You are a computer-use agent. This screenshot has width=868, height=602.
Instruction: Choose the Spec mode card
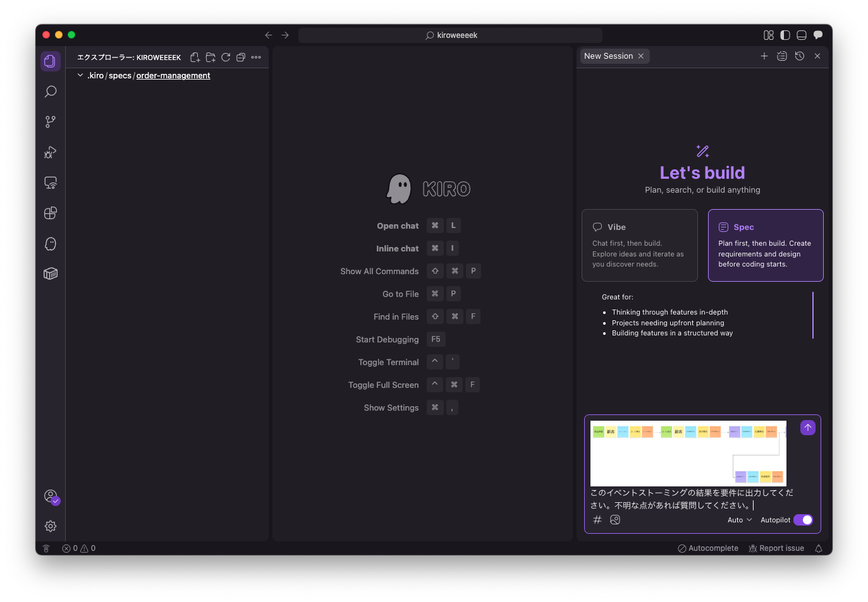tap(765, 245)
